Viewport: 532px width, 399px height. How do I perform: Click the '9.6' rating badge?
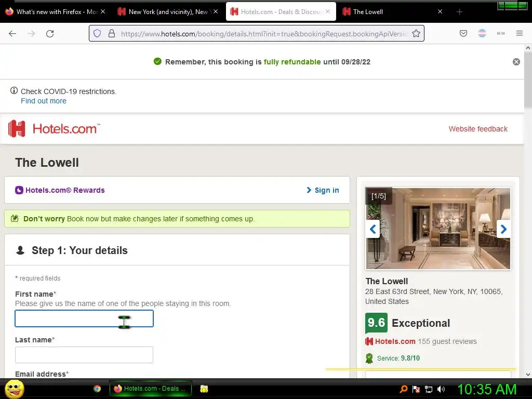click(x=376, y=323)
